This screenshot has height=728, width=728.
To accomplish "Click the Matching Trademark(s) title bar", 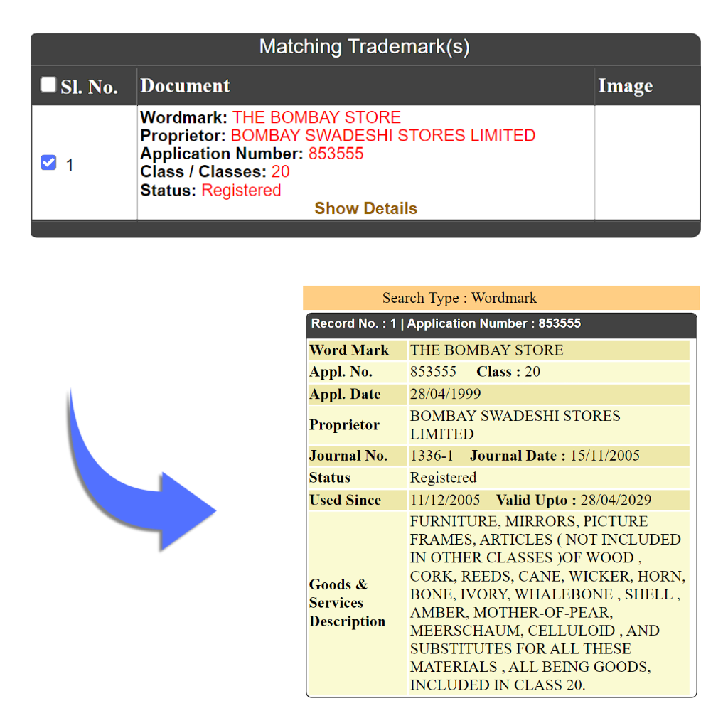I will tap(365, 48).
